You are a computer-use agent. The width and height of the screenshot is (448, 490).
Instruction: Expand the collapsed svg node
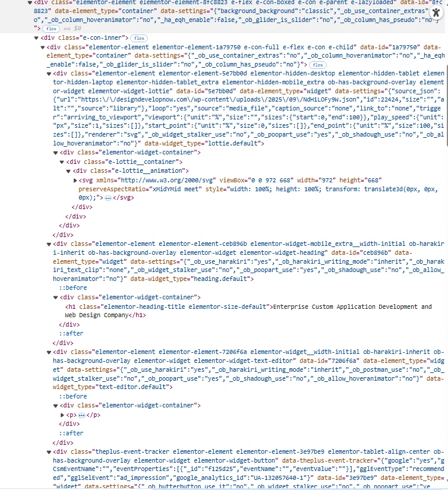click(75, 180)
